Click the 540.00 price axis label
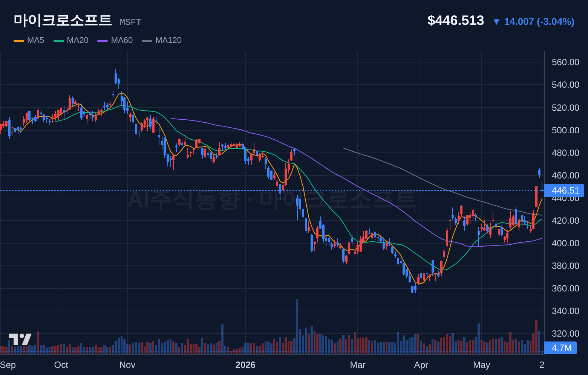Viewport: 588px width, 375px height. [x=565, y=85]
